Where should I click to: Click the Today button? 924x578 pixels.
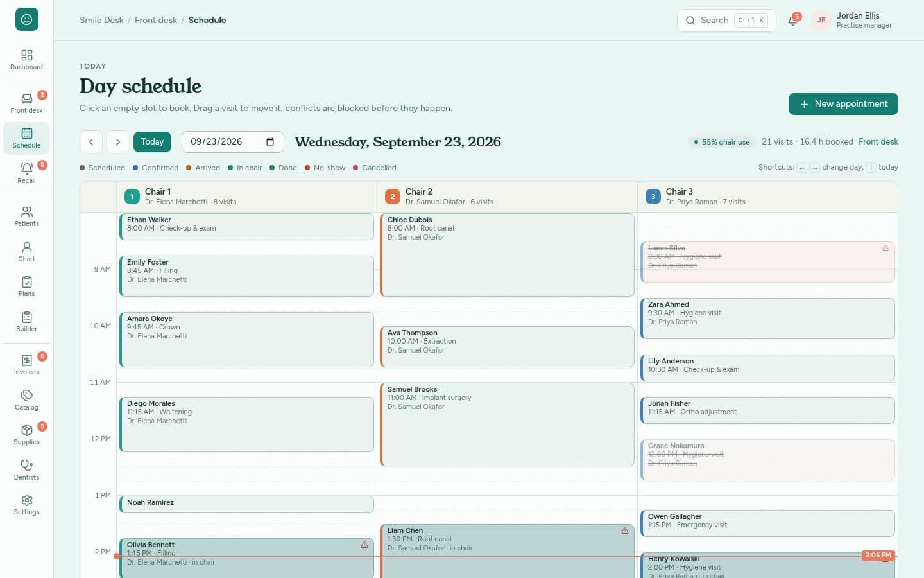(x=152, y=142)
